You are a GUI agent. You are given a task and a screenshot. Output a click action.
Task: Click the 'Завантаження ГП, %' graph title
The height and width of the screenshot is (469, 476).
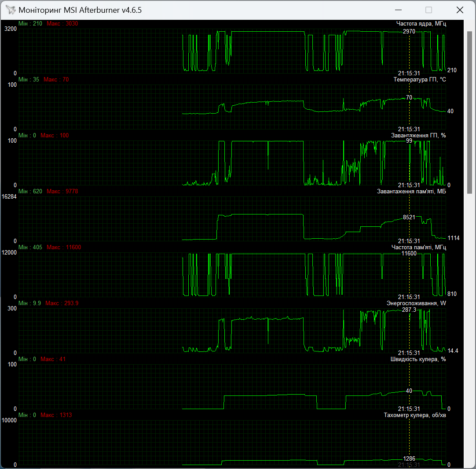coord(418,135)
